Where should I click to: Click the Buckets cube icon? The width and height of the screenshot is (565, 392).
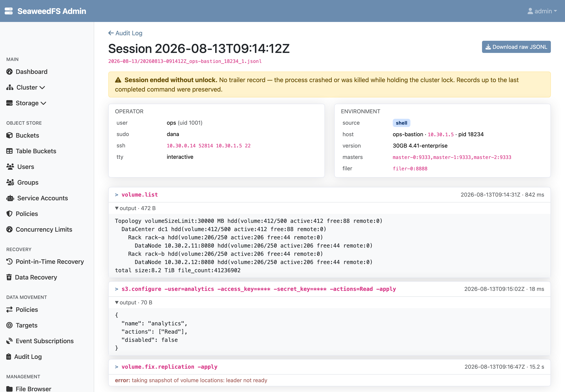click(9, 135)
